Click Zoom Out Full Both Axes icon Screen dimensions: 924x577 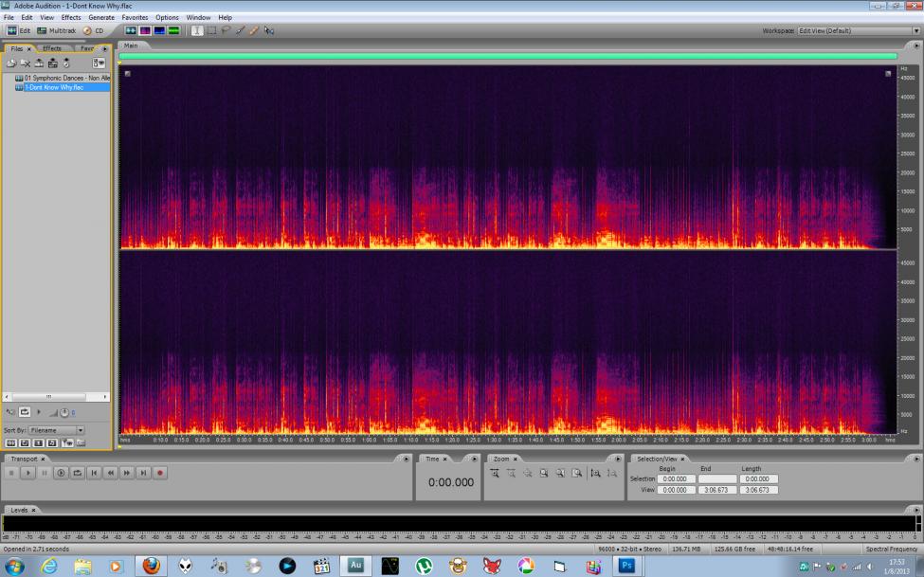[528, 474]
